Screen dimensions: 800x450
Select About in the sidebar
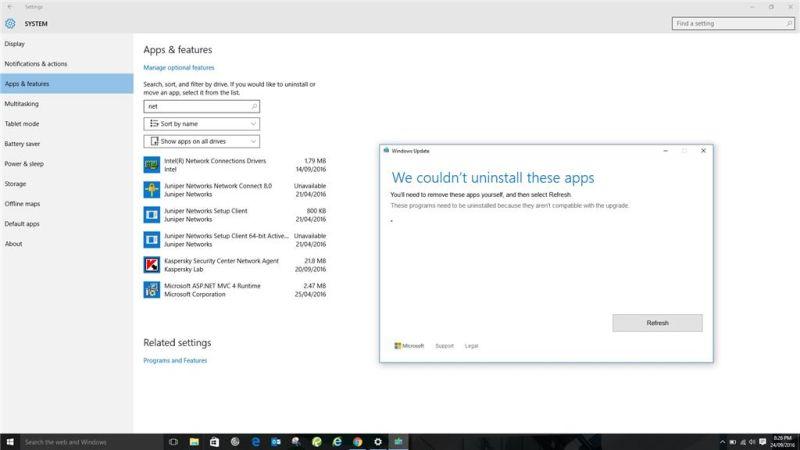tap(66, 243)
